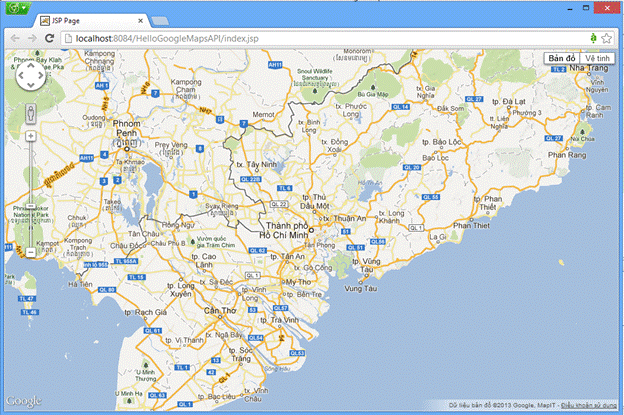The height and width of the screenshot is (415, 624).
Task: Click the Phan Thiết label
Action: 472,225
